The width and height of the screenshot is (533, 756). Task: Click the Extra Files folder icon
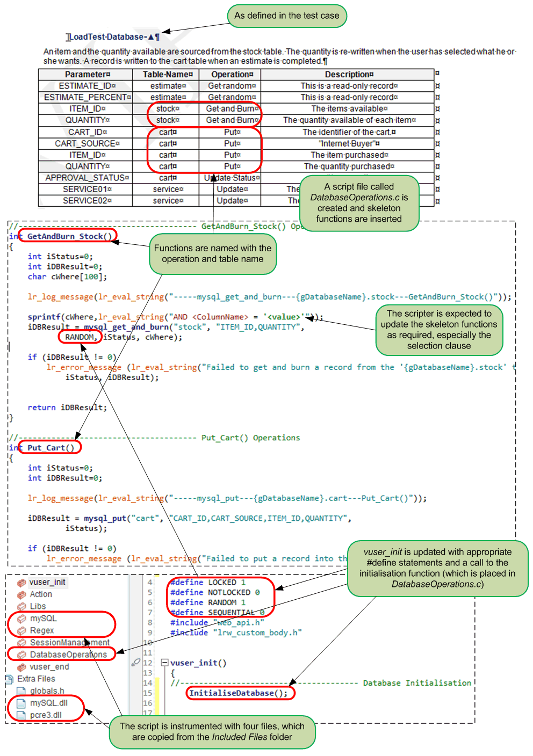coord(9,679)
